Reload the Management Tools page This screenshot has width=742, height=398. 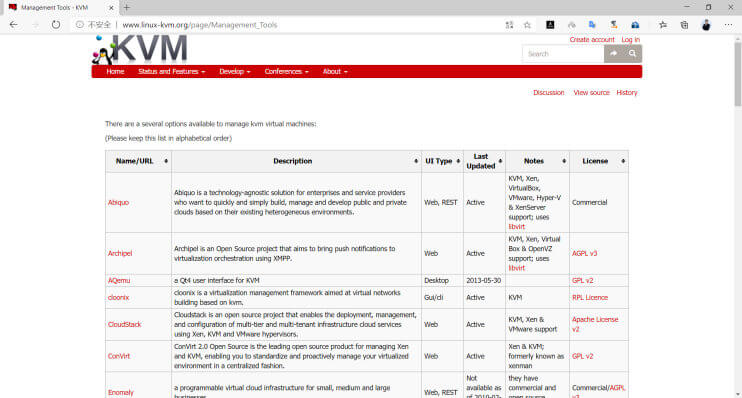pos(56,25)
